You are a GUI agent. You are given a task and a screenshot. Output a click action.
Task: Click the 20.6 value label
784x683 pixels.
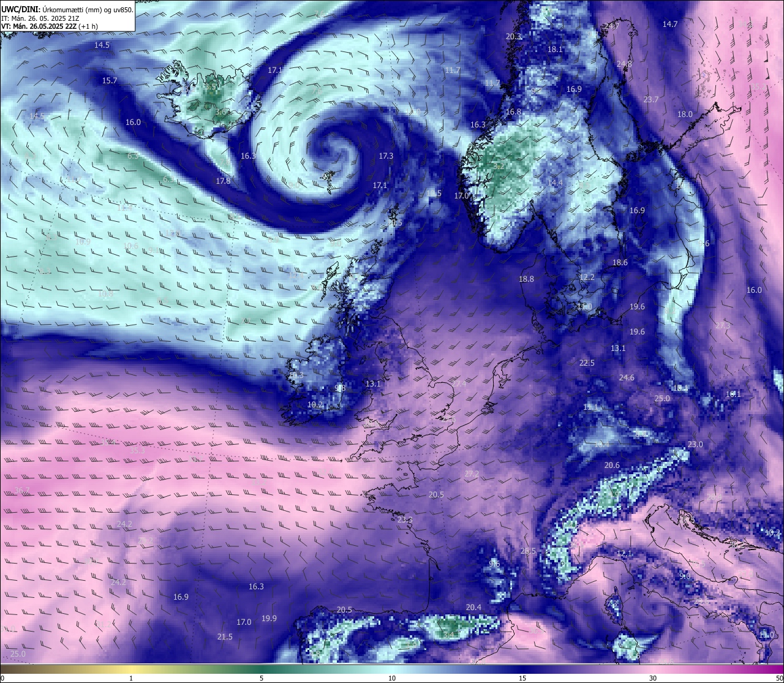(x=612, y=466)
